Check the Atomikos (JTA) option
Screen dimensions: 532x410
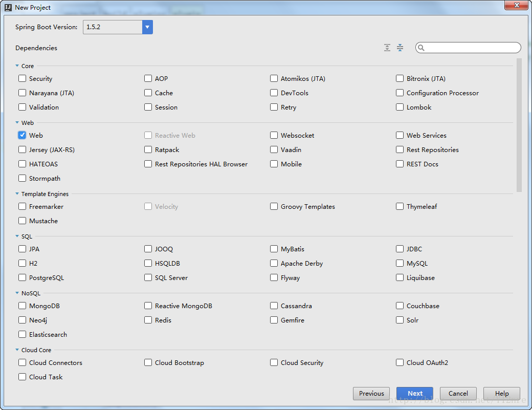274,78
